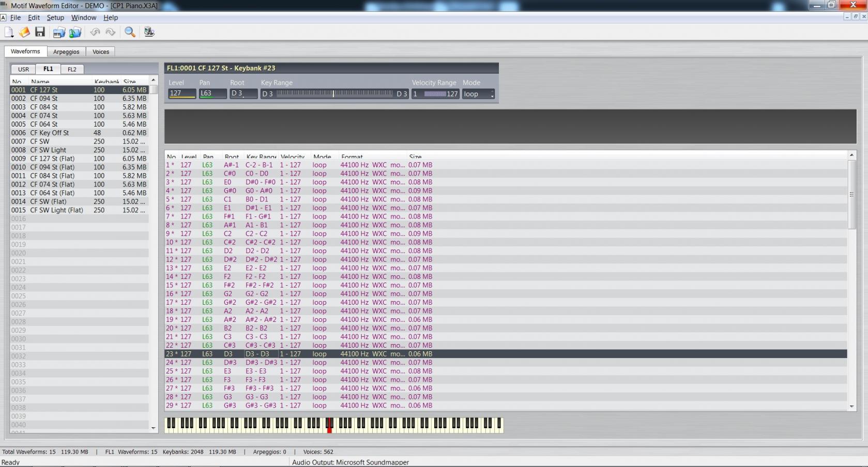Select keybank row 10 with root C#2
Screen dimensions: 868x467
(x=506, y=242)
